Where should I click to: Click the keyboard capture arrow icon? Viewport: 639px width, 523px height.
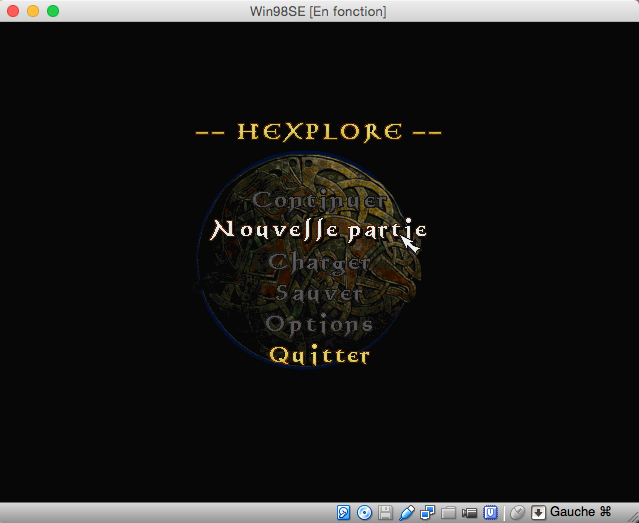click(x=538, y=512)
